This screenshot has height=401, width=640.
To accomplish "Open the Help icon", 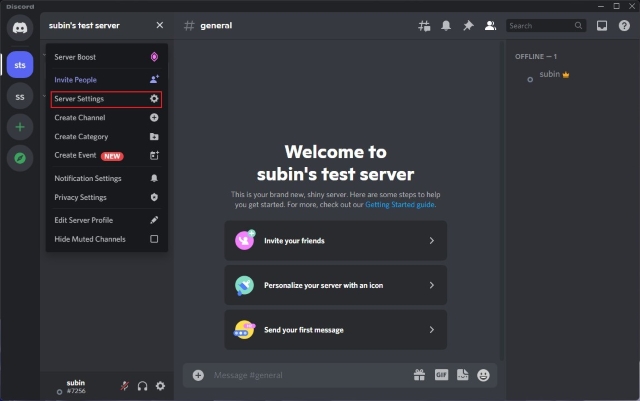I will tap(624, 26).
